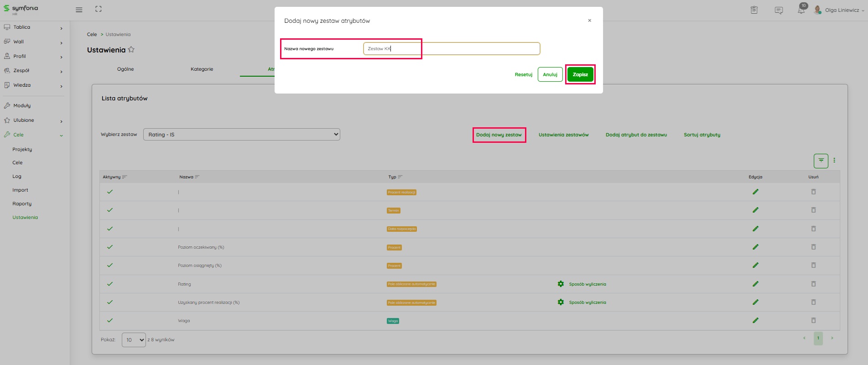Open the Wybierz zestaw dropdown

241,135
